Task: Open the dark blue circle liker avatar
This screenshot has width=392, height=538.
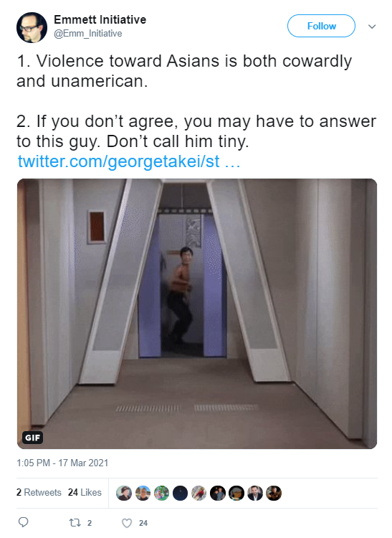Action: coord(180,493)
